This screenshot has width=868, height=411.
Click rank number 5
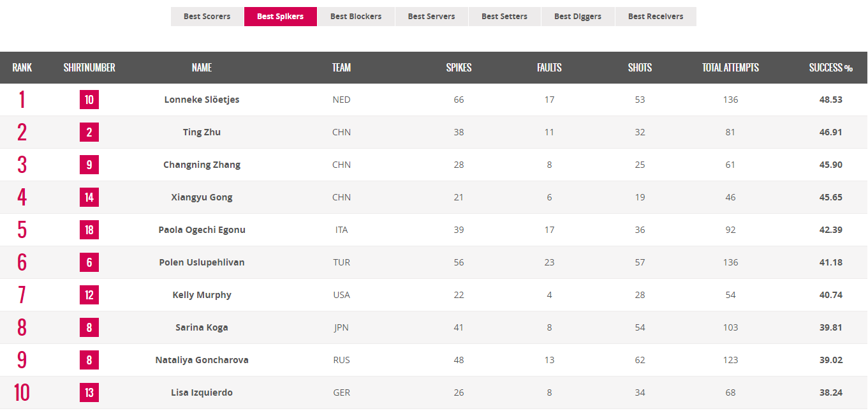(22, 230)
